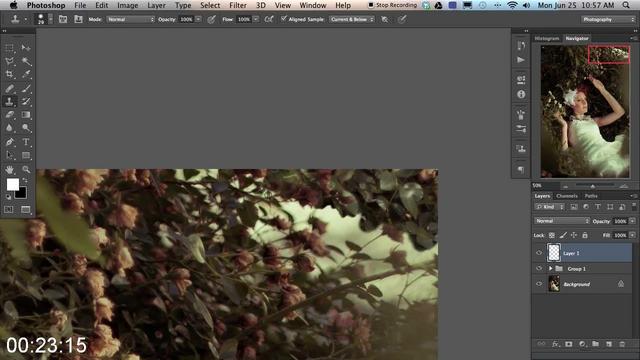Screen dimensions: 640x360
Task: Switch to the Channels tab
Action: (x=567, y=196)
